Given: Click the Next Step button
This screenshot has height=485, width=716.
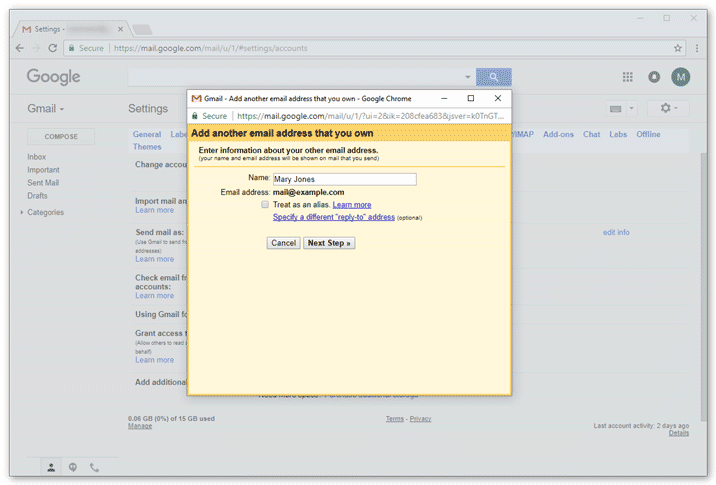Looking at the screenshot, I should coord(329,243).
